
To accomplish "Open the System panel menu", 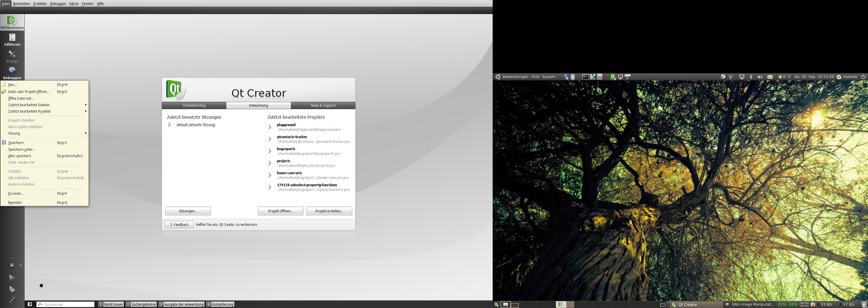I will pos(549,77).
